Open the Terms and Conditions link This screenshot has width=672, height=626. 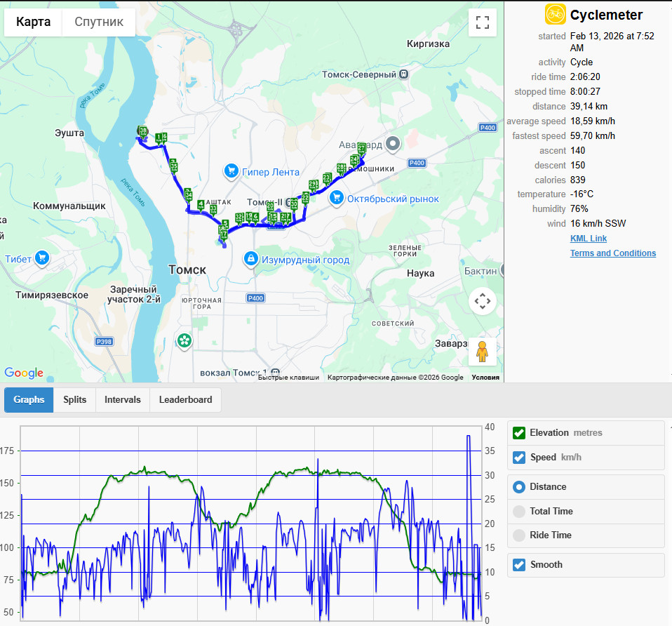[613, 253]
